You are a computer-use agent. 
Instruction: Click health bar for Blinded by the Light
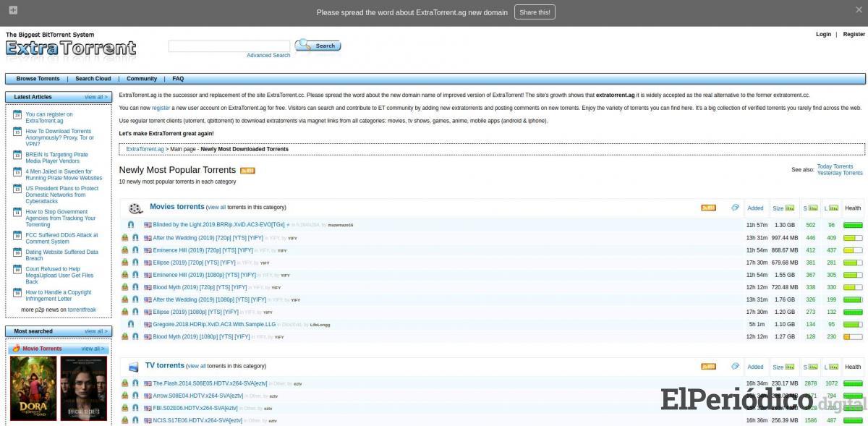coord(853,225)
